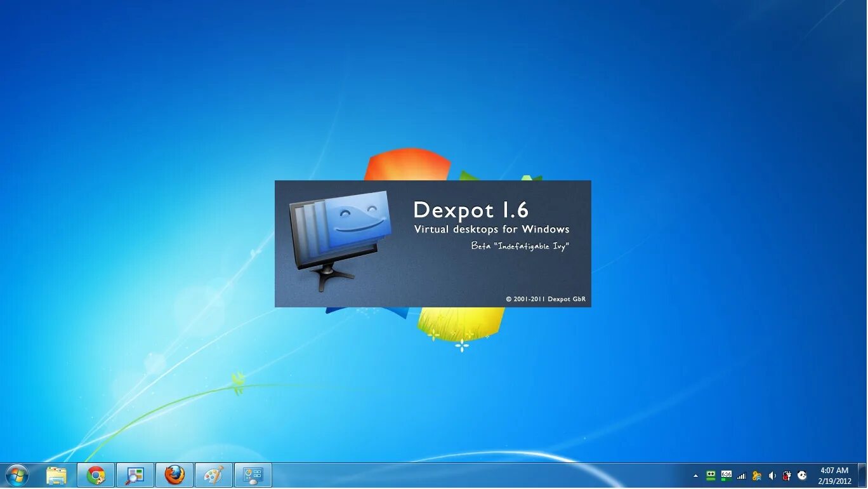This screenshot has height=489, width=868.
Task: Show hidden tray icons arrow
Action: pos(695,476)
